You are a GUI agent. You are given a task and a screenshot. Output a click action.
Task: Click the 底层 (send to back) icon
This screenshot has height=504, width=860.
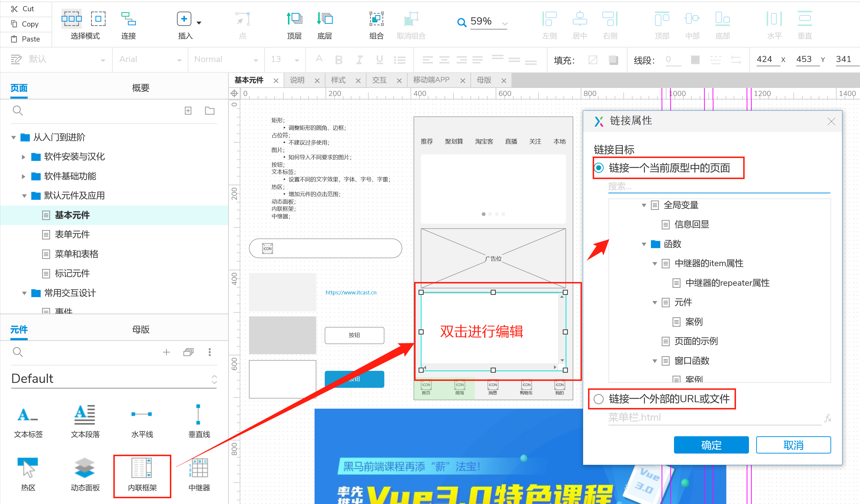point(324,19)
